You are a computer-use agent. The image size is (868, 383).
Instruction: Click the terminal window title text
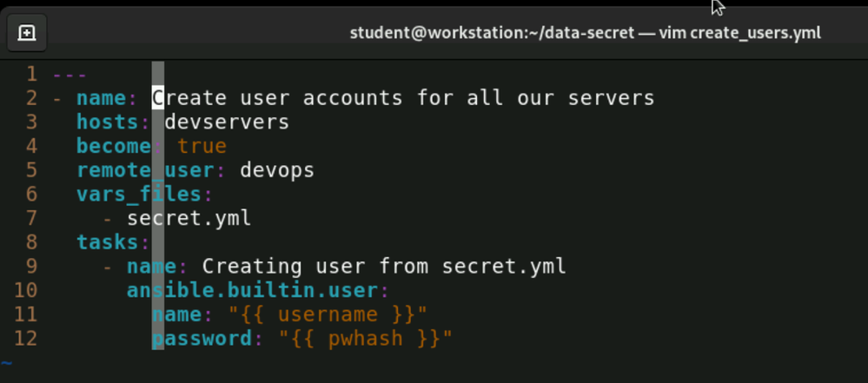(585, 33)
